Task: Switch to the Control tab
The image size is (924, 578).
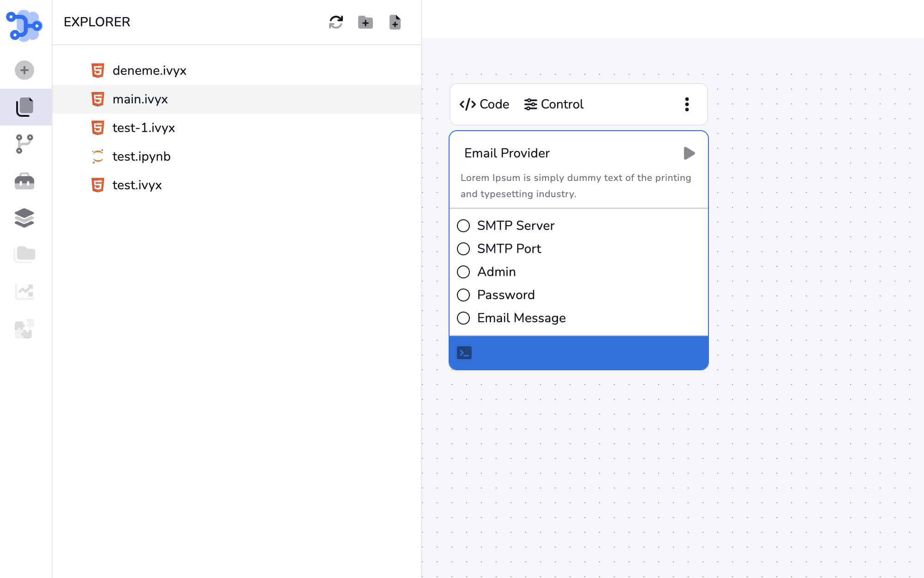Action: 554,104
